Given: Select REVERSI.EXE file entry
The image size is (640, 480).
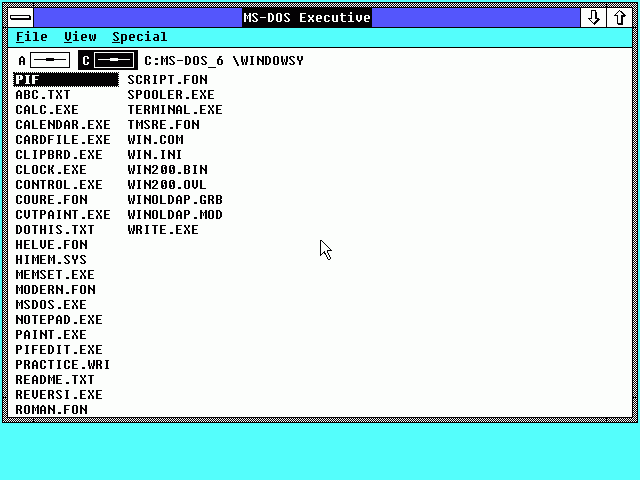Looking at the screenshot, I should click(x=58, y=395).
